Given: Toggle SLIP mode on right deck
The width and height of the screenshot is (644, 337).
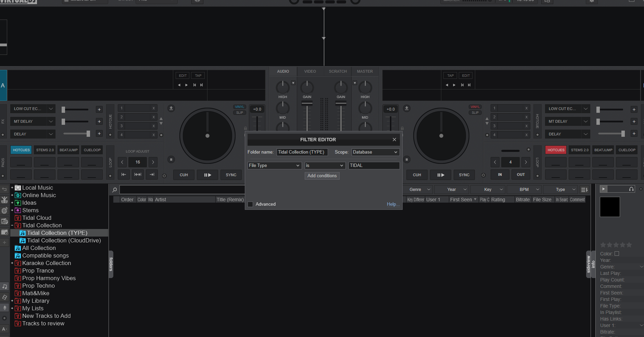Looking at the screenshot, I should (x=475, y=113).
